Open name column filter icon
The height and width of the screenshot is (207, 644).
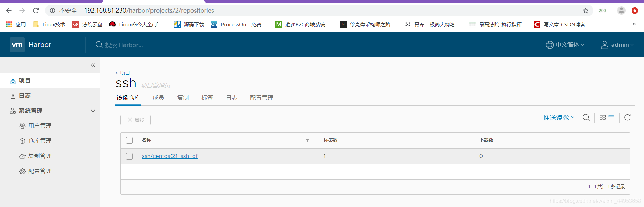click(x=307, y=140)
